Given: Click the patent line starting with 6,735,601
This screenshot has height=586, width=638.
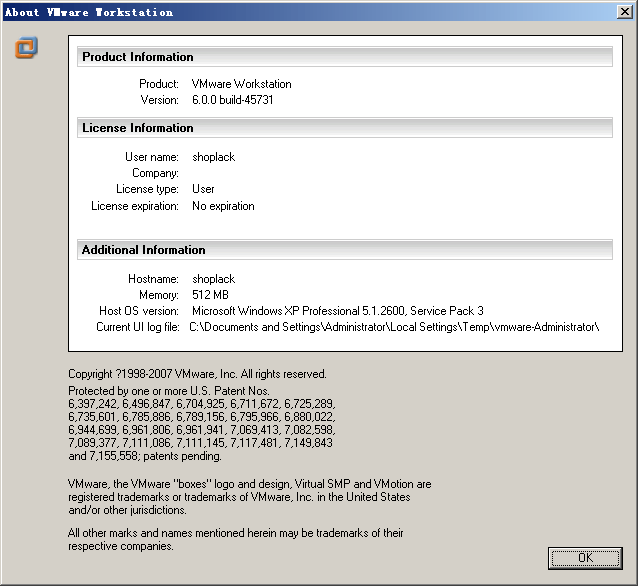Looking at the screenshot, I should tap(202, 417).
